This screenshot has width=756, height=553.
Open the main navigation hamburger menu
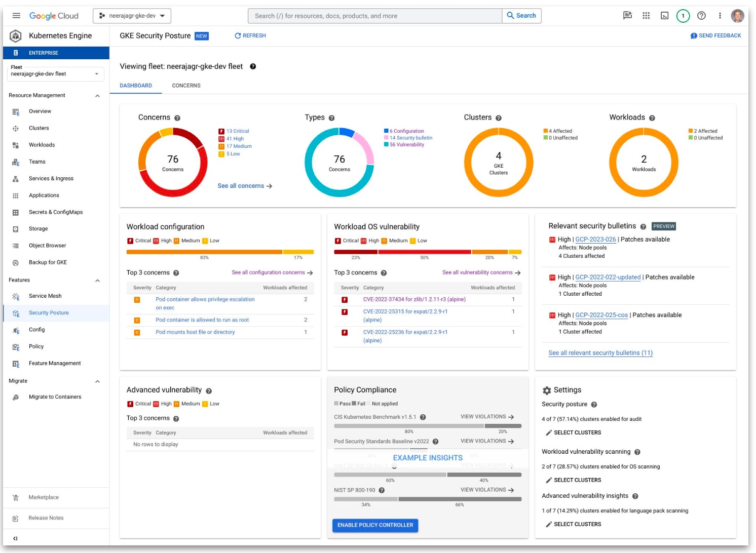point(16,16)
